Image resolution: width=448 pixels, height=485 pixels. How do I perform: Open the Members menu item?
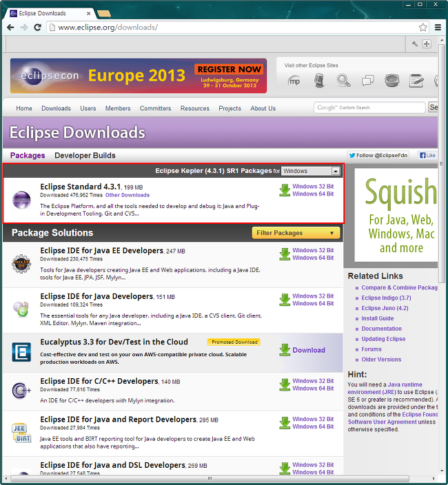(x=118, y=108)
